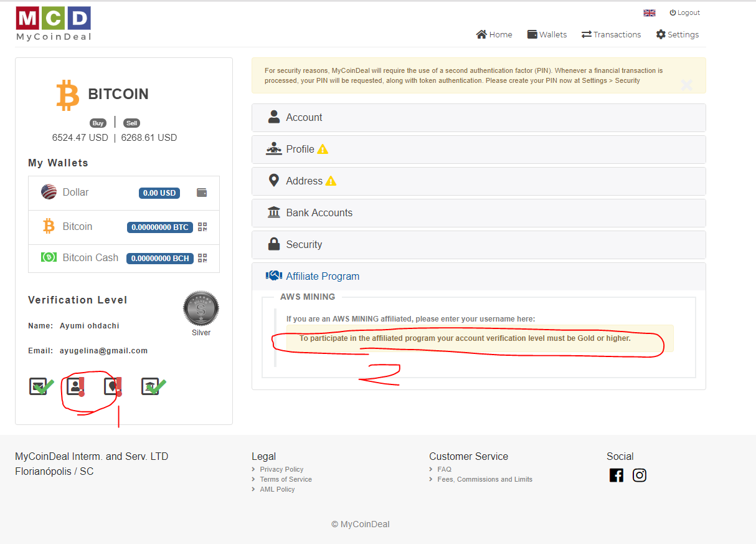Visit the Facebook social page
The height and width of the screenshot is (544, 756).
pos(616,475)
